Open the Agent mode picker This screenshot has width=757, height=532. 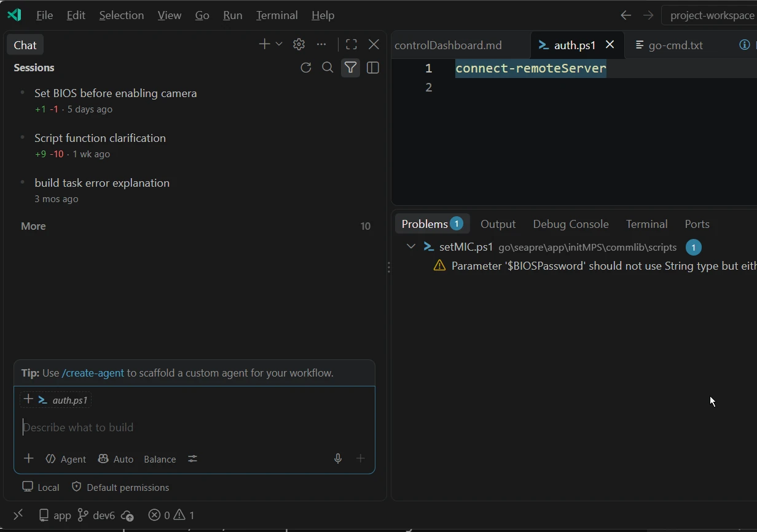[x=66, y=459]
